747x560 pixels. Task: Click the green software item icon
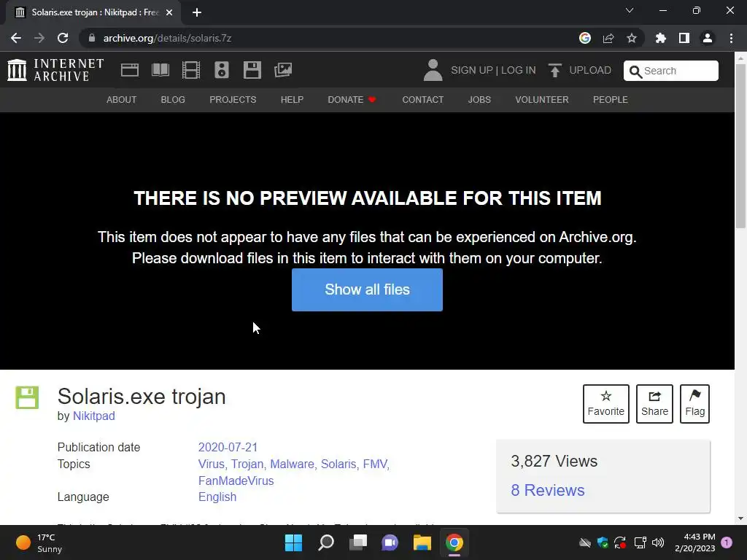(27, 397)
